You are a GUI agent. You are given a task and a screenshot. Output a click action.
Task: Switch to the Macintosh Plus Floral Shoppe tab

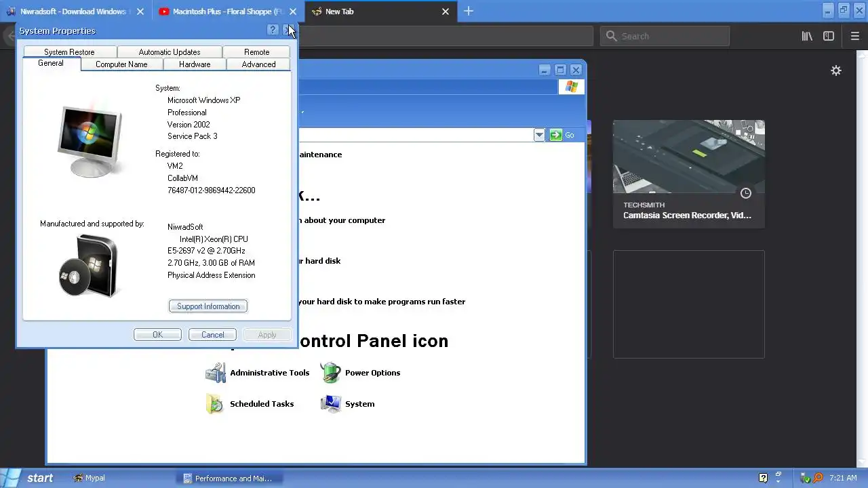tap(227, 12)
